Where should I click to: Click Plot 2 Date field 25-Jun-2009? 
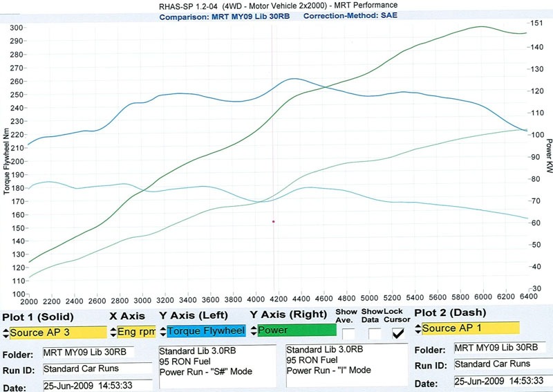point(503,381)
